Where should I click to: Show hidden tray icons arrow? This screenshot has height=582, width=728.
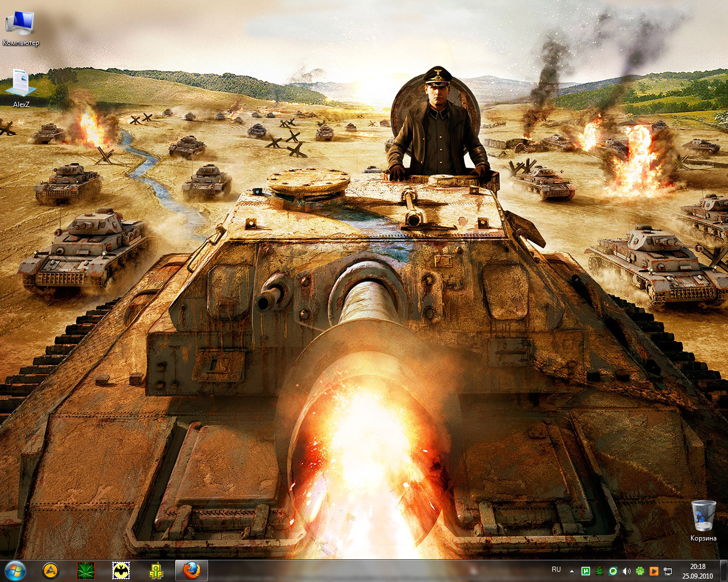pos(572,571)
